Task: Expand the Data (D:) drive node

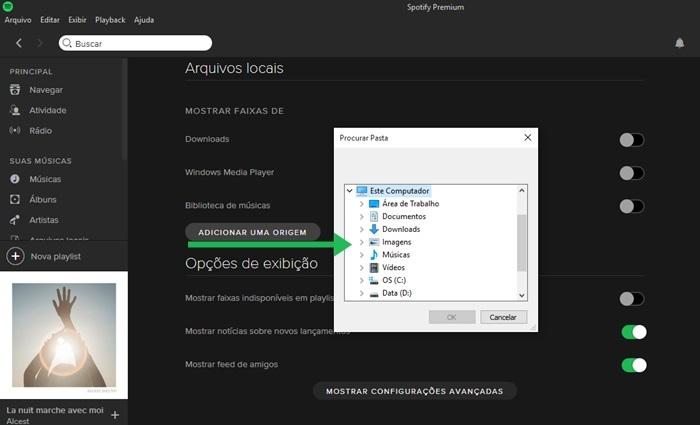Action: click(362, 293)
